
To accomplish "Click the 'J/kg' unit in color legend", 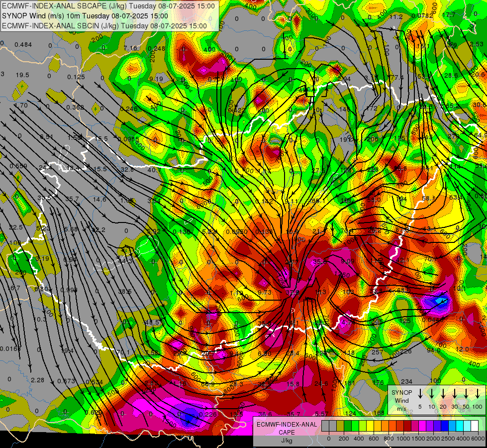I will [x=287, y=440].
